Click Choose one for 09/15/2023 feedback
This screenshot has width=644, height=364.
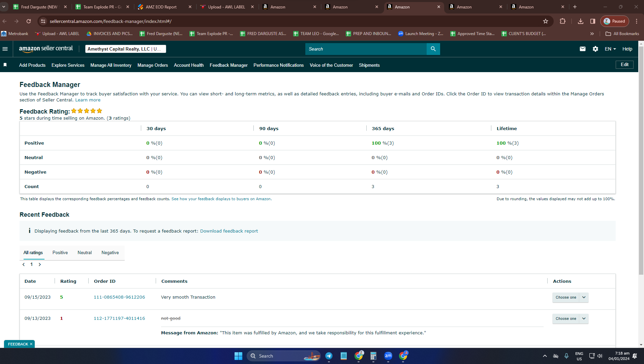(566, 297)
